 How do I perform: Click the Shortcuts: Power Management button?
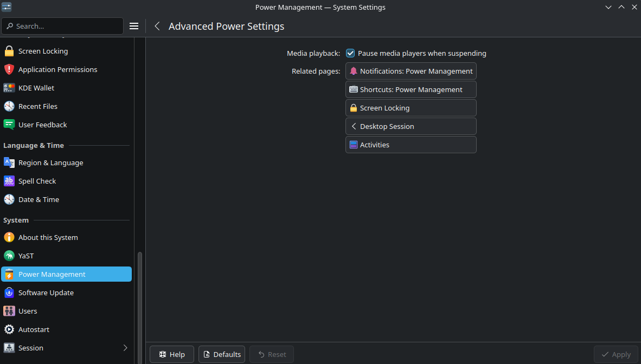click(x=411, y=90)
